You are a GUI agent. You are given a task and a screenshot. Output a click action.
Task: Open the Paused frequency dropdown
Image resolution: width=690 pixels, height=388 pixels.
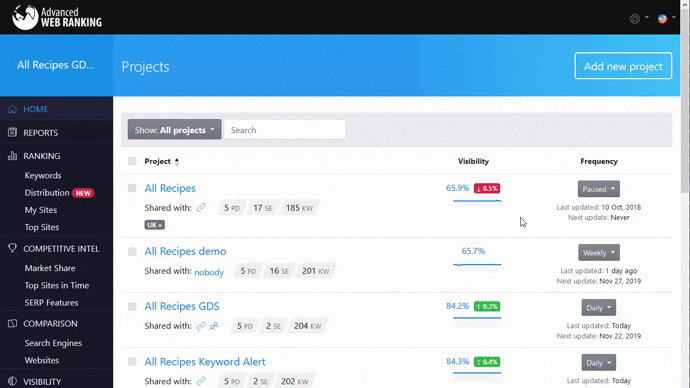(x=598, y=189)
